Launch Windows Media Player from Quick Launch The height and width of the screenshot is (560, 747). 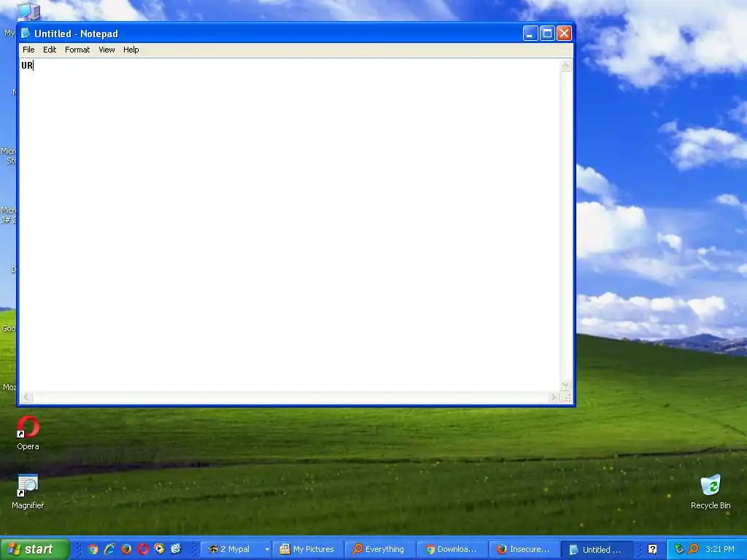tap(159, 549)
